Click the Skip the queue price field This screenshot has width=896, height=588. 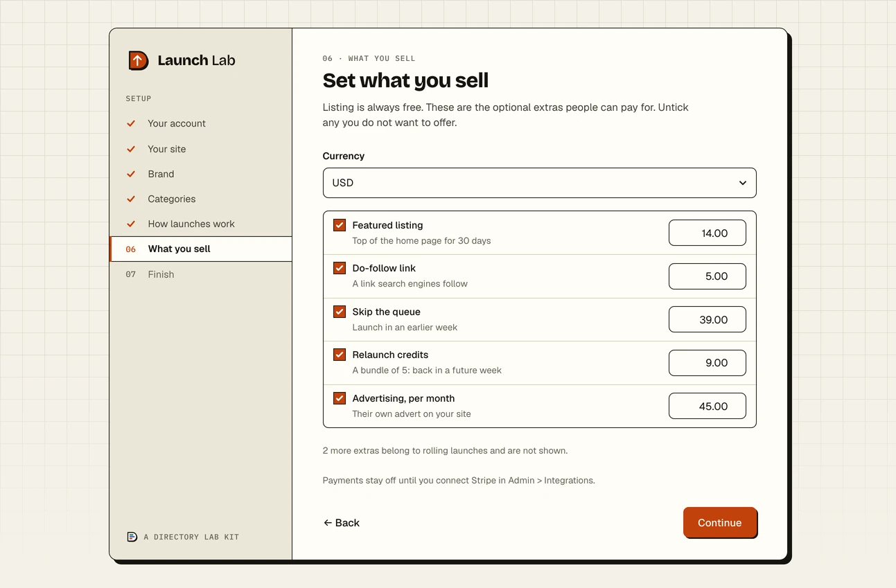pos(708,319)
